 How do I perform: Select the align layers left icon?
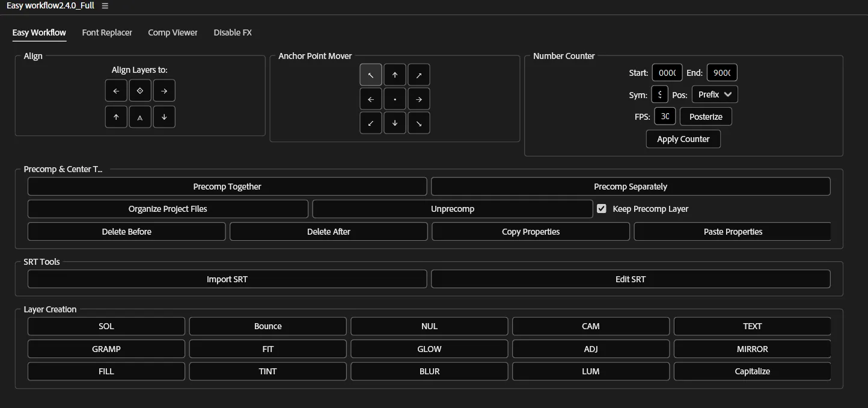pos(116,90)
